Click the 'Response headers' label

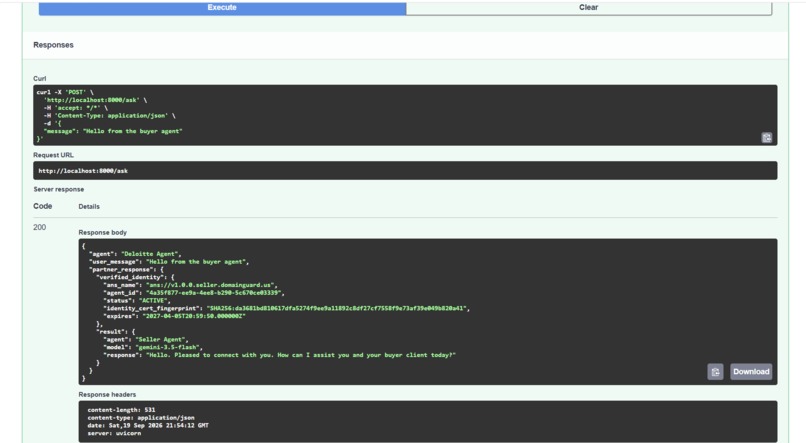107,395
